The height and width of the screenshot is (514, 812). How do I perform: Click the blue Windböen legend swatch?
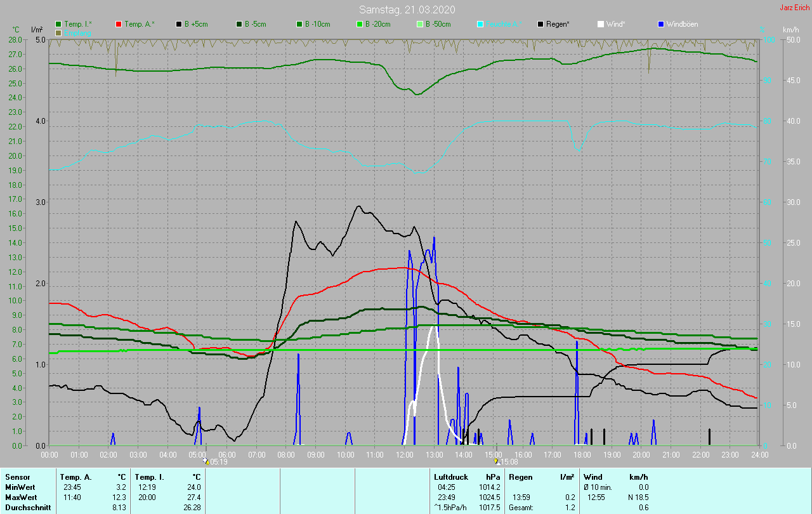[661, 24]
